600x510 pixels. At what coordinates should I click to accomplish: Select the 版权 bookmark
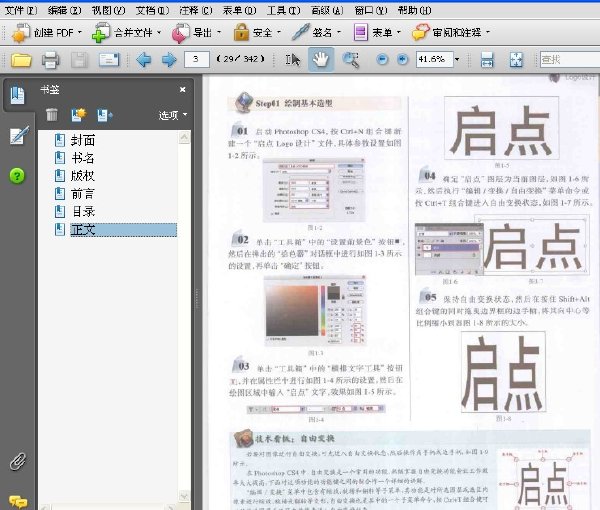pos(83,176)
